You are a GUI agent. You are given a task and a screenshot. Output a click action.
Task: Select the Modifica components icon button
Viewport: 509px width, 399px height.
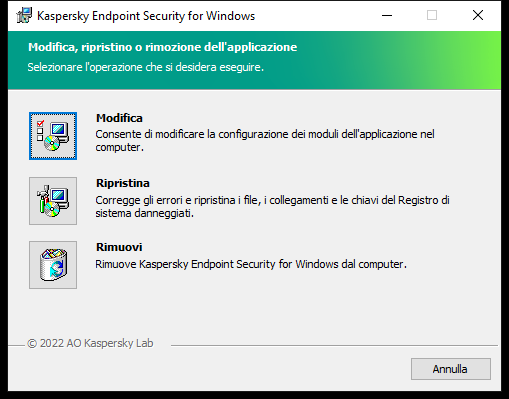click(53, 136)
